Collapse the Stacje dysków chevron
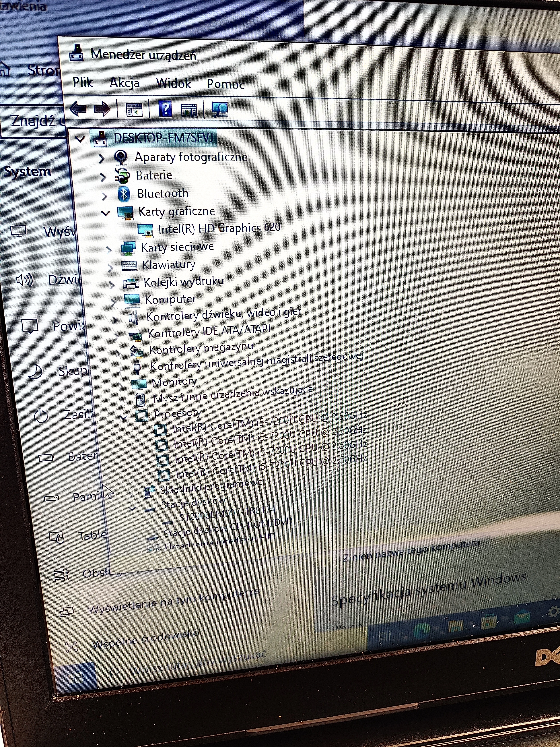Viewport: 560px width, 747px height. pos(132,508)
